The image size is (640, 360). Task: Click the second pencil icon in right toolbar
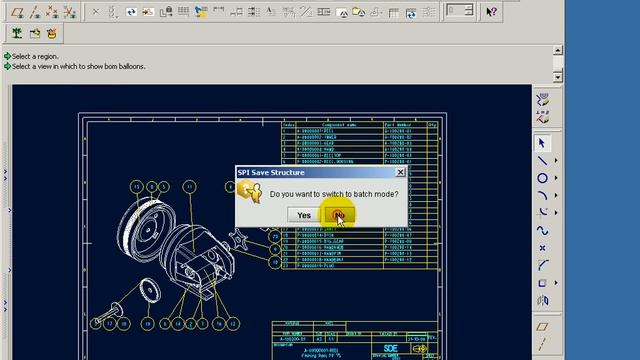542,117
